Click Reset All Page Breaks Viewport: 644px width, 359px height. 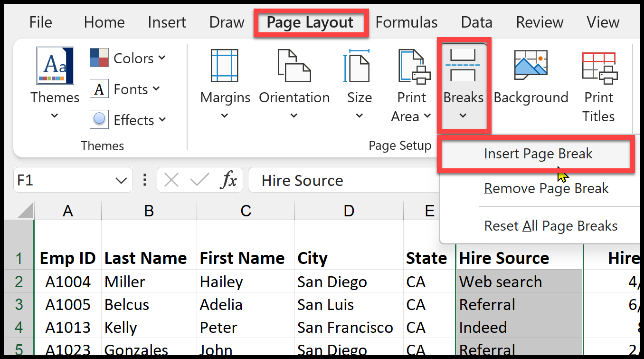click(550, 225)
